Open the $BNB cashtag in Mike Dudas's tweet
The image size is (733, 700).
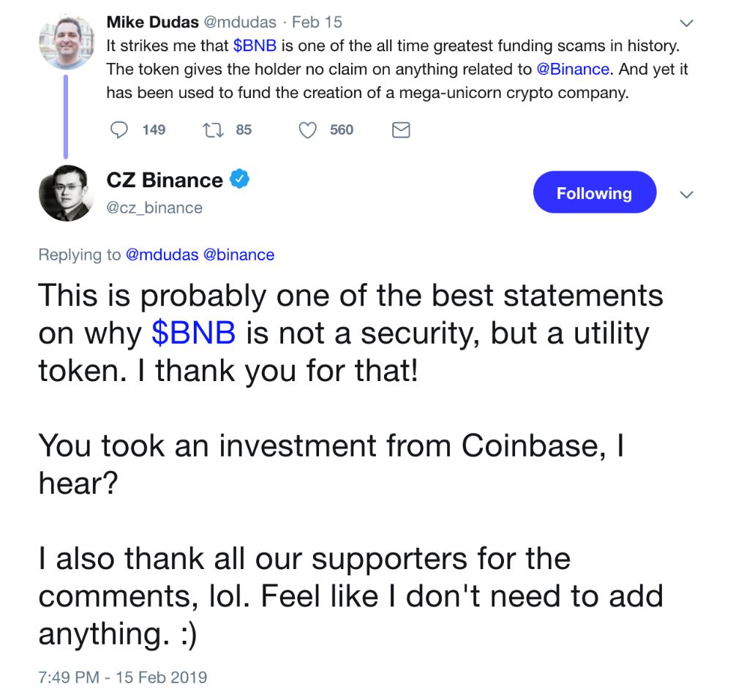click(x=255, y=46)
